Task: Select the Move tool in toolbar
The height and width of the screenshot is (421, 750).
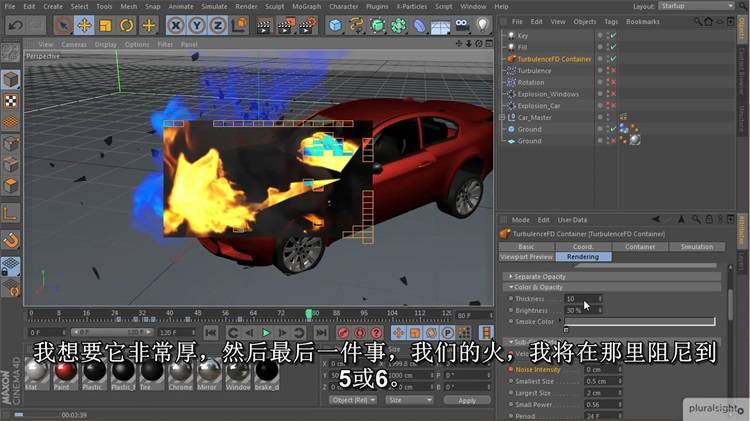Action: click(x=84, y=25)
